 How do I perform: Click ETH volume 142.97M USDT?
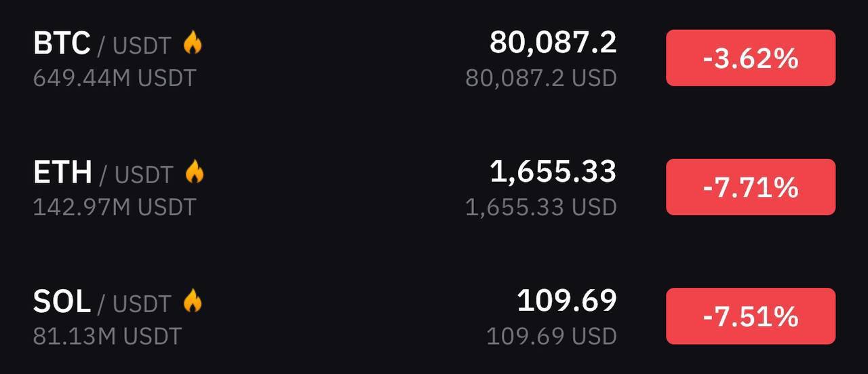click(115, 207)
